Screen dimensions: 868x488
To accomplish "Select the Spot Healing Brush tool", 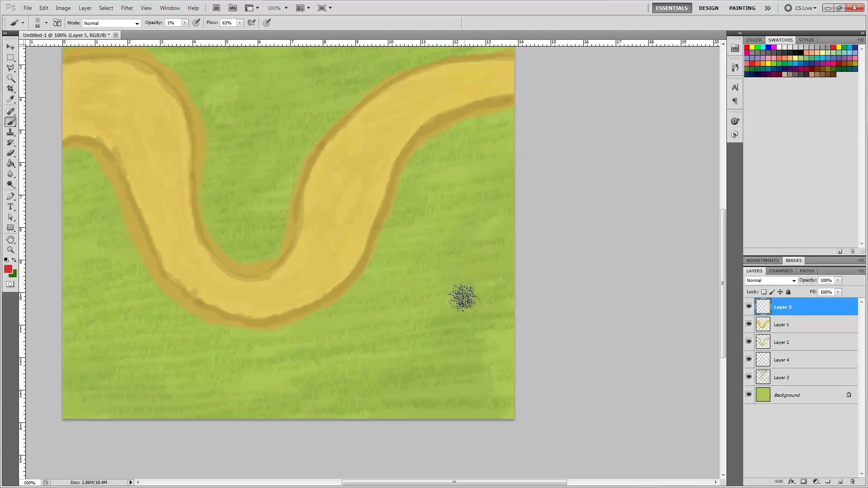I will point(10,111).
